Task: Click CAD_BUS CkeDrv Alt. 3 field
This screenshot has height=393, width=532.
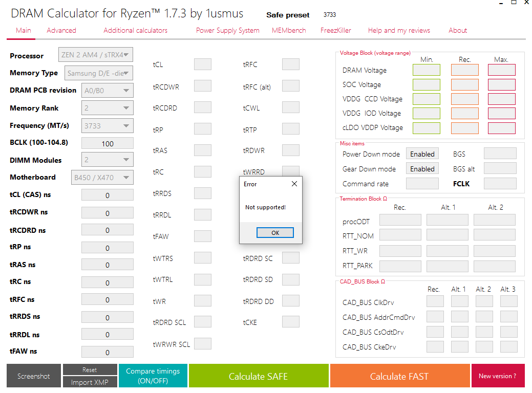Action: (508, 347)
